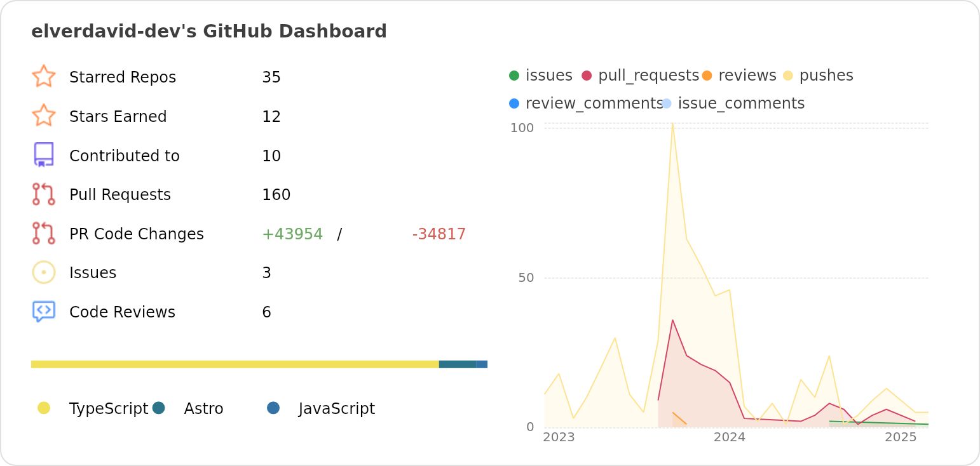Click the Issues label

click(93, 273)
